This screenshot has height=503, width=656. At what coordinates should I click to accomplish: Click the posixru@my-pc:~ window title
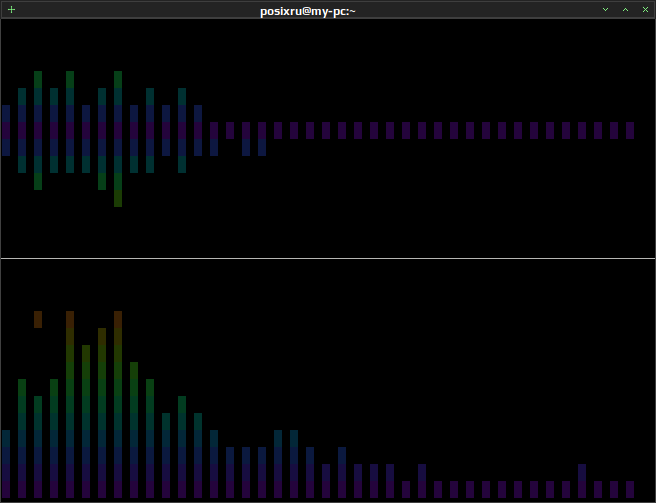coord(308,11)
